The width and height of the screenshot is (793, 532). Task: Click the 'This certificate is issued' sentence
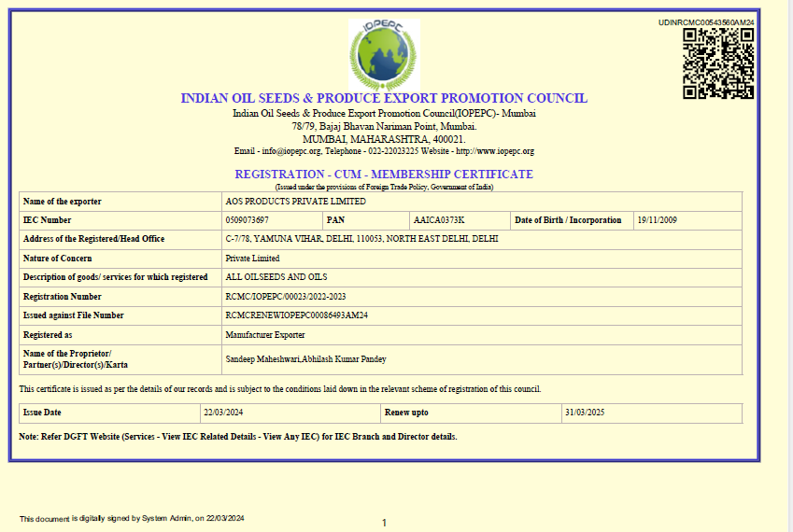coord(280,389)
